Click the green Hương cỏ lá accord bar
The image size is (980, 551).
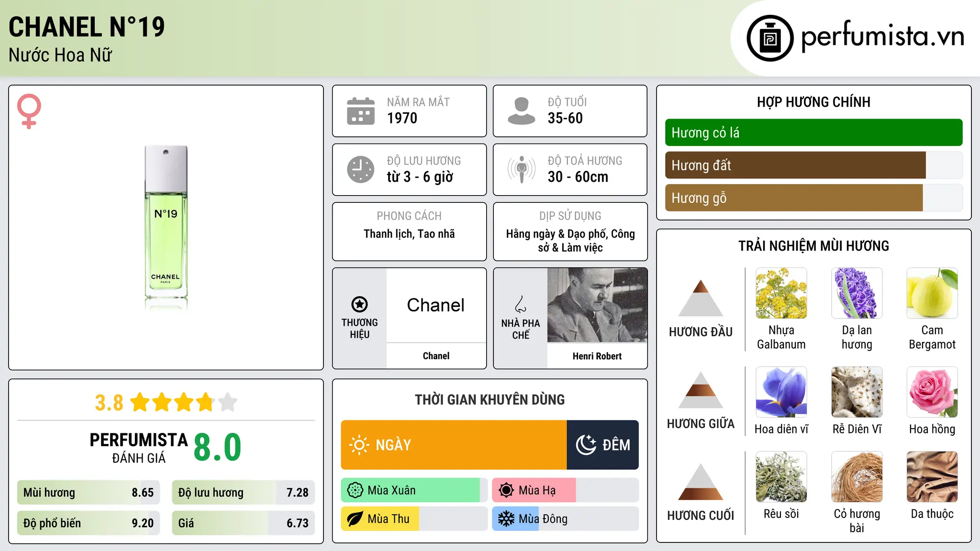coord(814,132)
